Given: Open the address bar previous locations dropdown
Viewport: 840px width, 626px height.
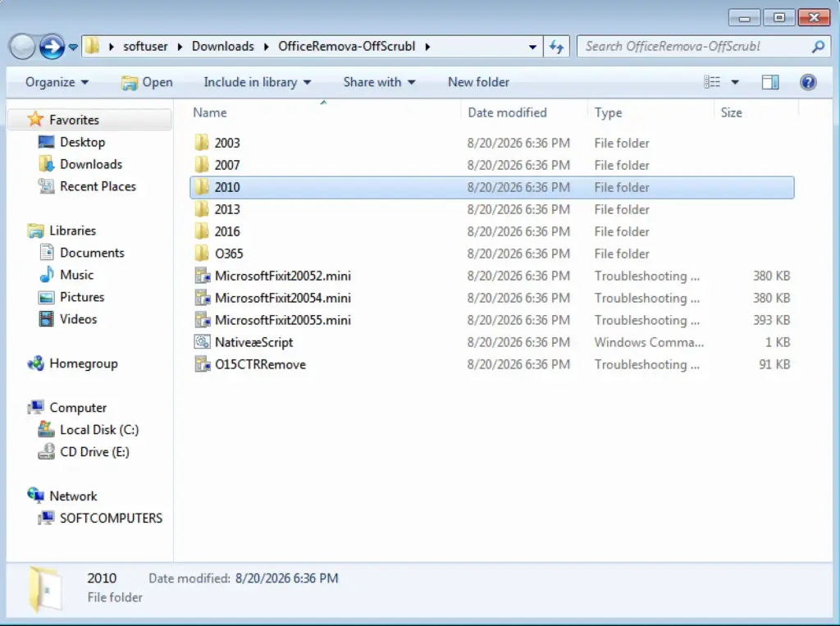Looking at the screenshot, I should 532,47.
